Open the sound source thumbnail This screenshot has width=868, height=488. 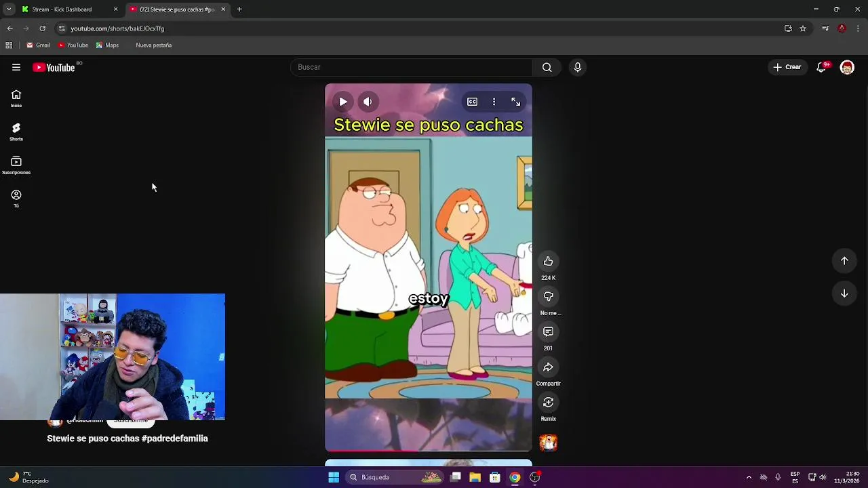tap(548, 443)
